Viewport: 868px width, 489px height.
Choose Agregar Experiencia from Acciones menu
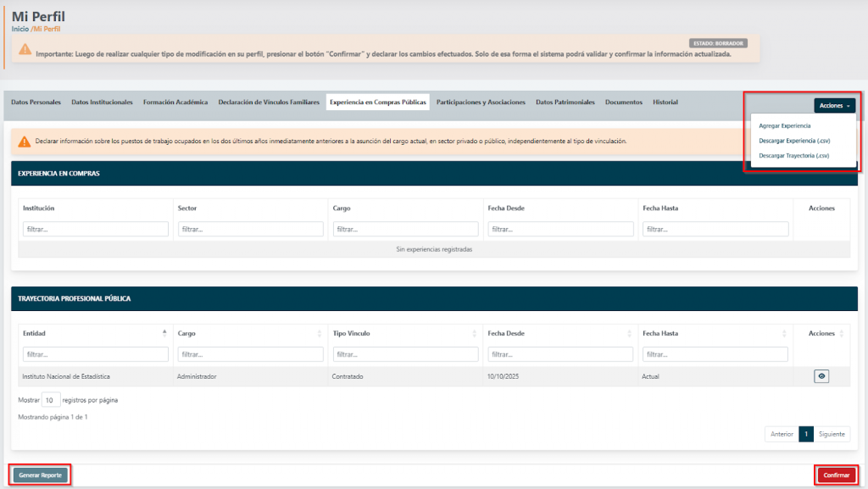pyautogui.click(x=784, y=125)
